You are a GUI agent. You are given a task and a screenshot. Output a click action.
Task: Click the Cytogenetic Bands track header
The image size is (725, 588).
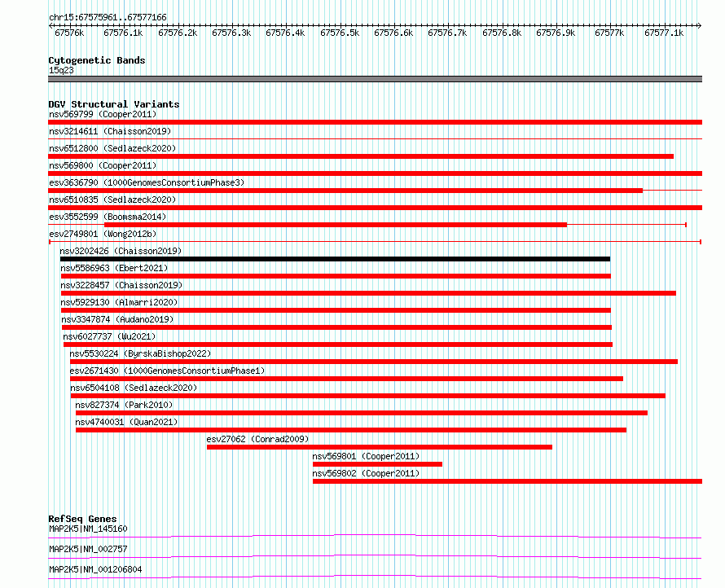[97, 60]
